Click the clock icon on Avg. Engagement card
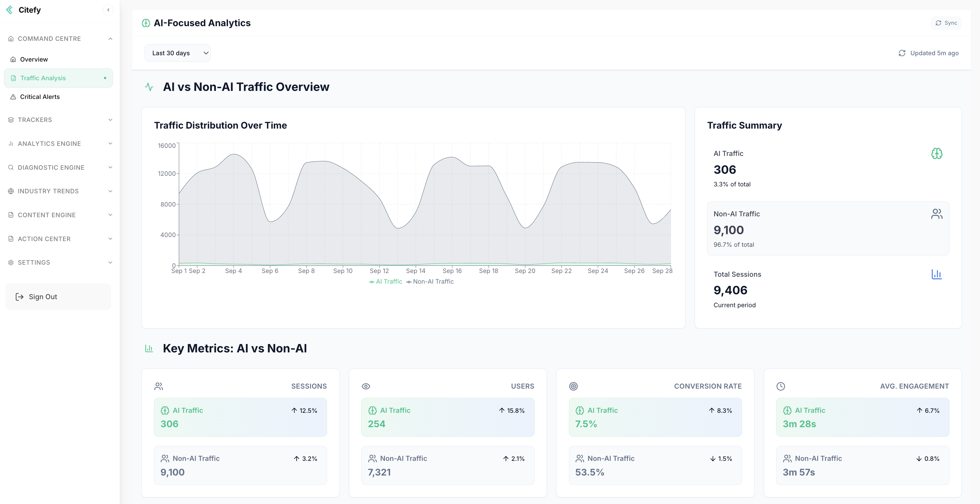The width and height of the screenshot is (980, 504). click(x=780, y=386)
